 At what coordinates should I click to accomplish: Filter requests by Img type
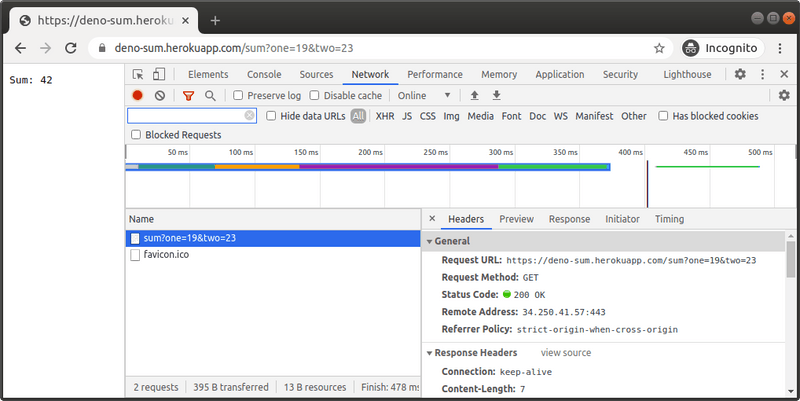(x=451, y=116)
